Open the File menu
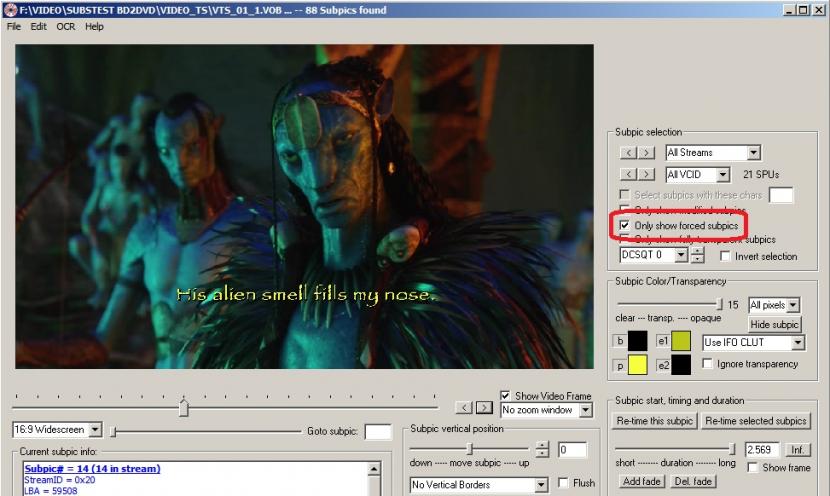The height and width of the screenshot is (496, 830). click(x=14, y=26)
